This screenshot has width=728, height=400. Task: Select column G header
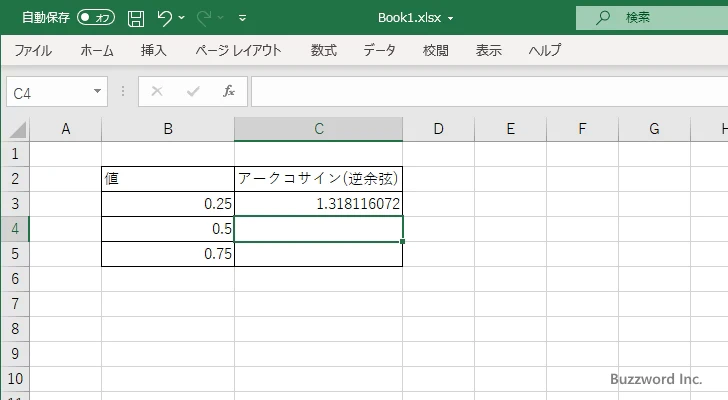click(654, 129)
